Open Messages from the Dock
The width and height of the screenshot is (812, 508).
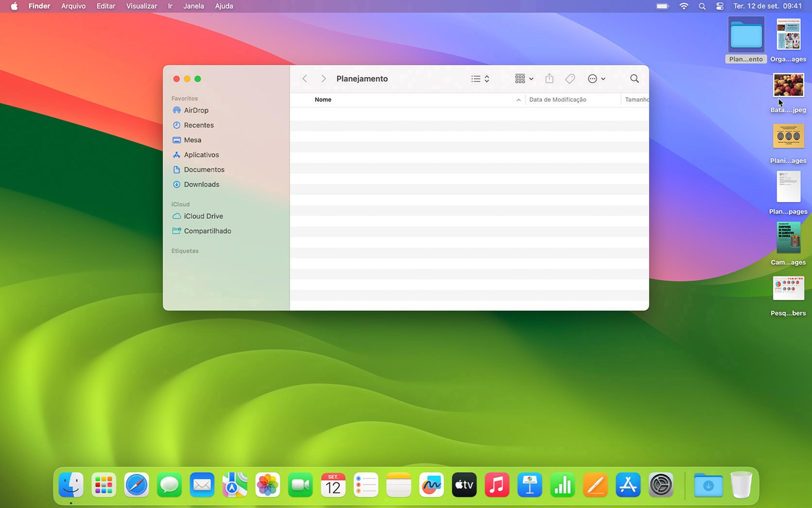[169, 485]
